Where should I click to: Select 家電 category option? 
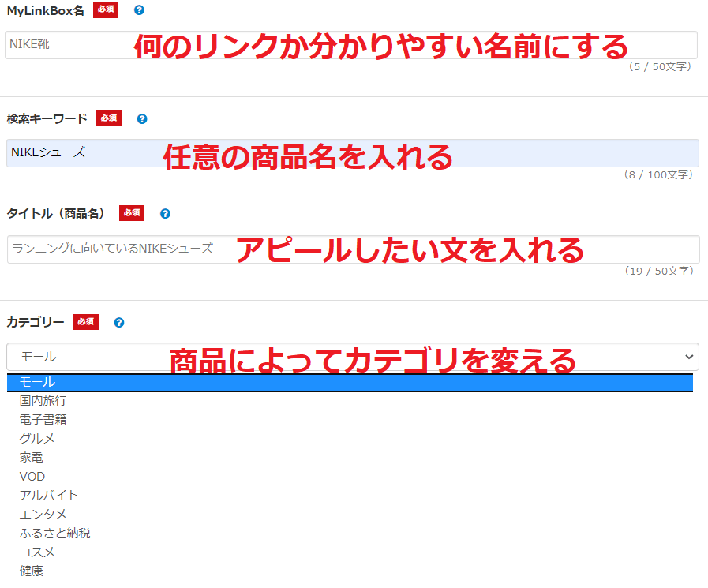pos(350,458)
